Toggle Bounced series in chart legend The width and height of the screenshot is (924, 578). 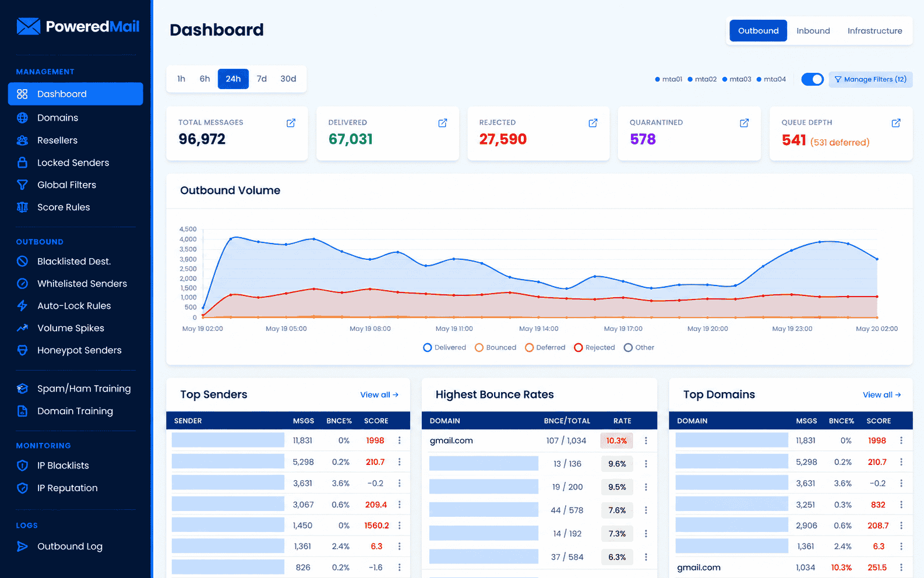[x=495, y=347]
